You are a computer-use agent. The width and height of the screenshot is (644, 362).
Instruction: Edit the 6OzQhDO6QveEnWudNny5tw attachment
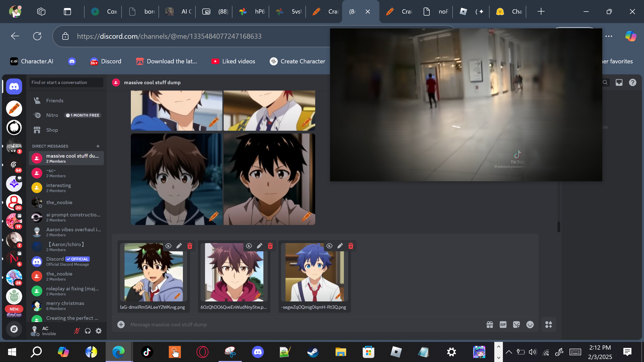click(260, 246)
